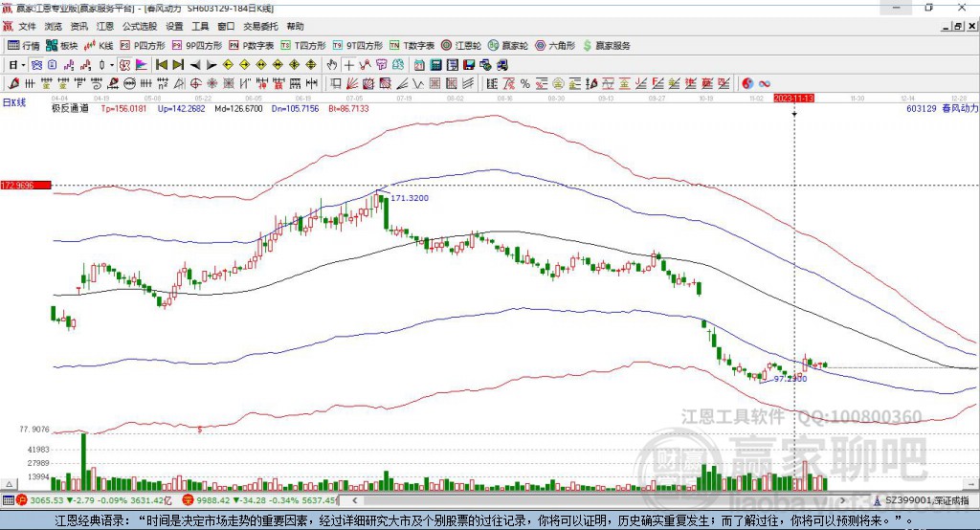The height and width of the screenshot is (530, 980).
Task: Open the 9T四方形 tool
Action: (x=358, y=46)
